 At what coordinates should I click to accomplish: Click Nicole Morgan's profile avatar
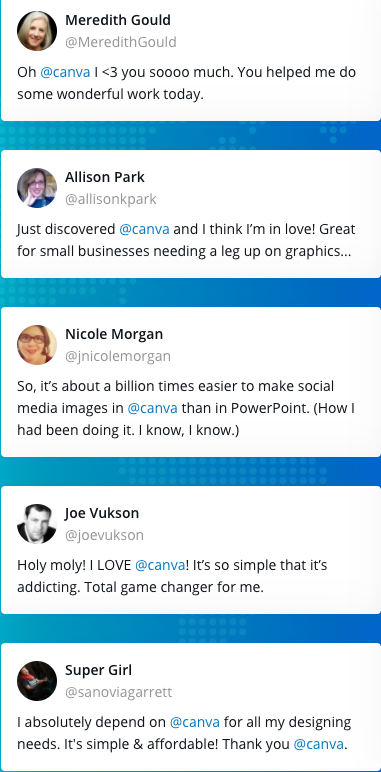point(37,345)
